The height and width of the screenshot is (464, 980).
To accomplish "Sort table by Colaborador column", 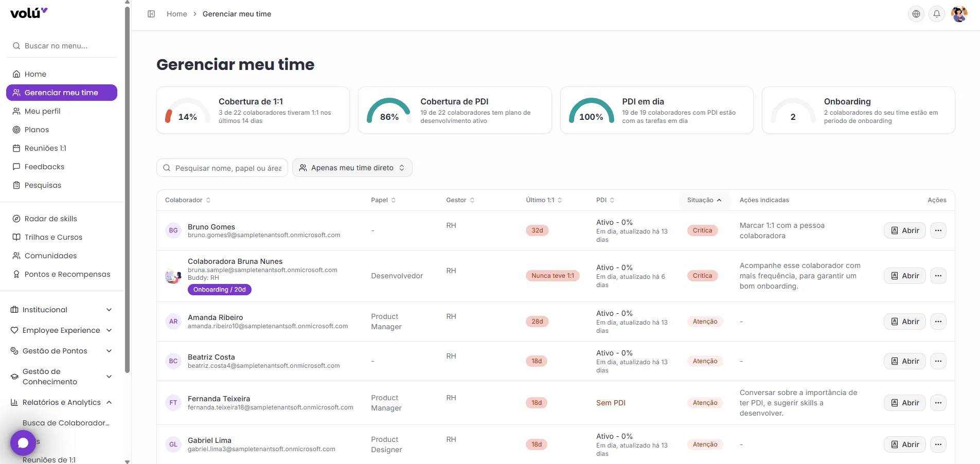I will click(x=188, y=200).
